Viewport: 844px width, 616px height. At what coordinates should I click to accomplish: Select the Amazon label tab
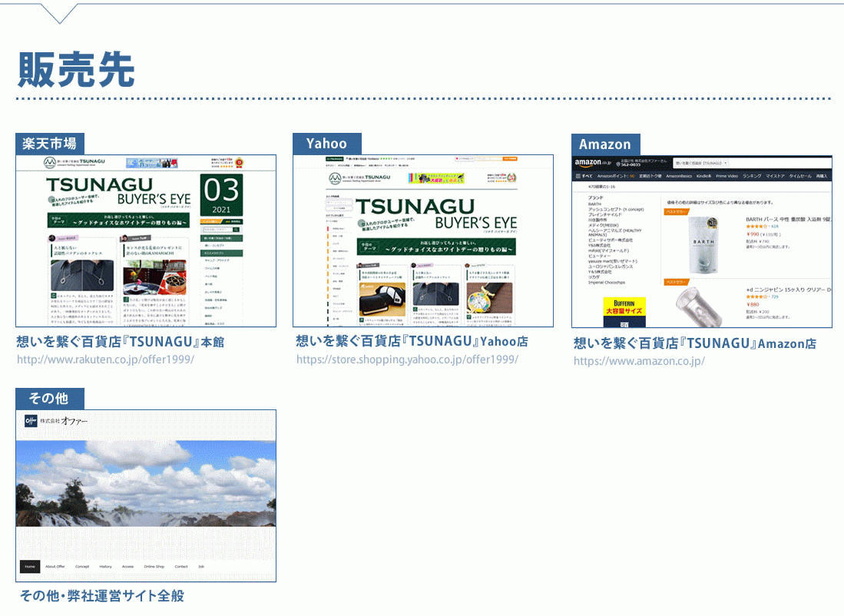(606, 145)
